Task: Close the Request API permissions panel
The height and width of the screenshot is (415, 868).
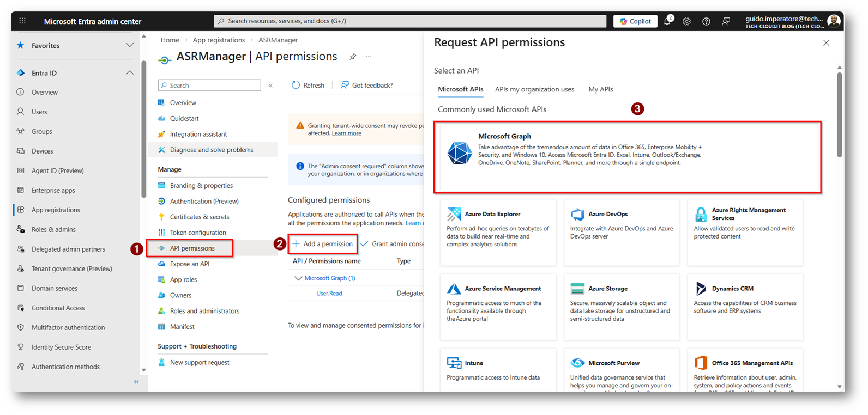Action: pyautogui.click(x=826, y=42)
